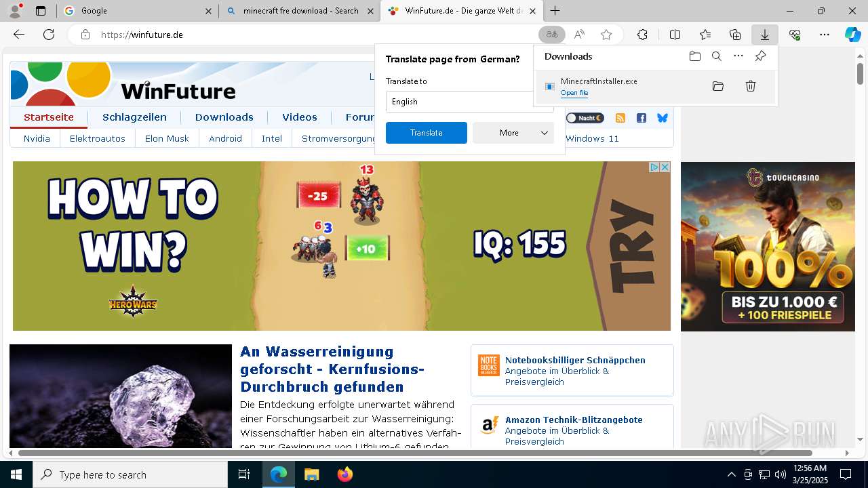The height and width of the screenshot is (488, 868).
Task: Open the volume control in tray
Action: [x=780, y=474]
